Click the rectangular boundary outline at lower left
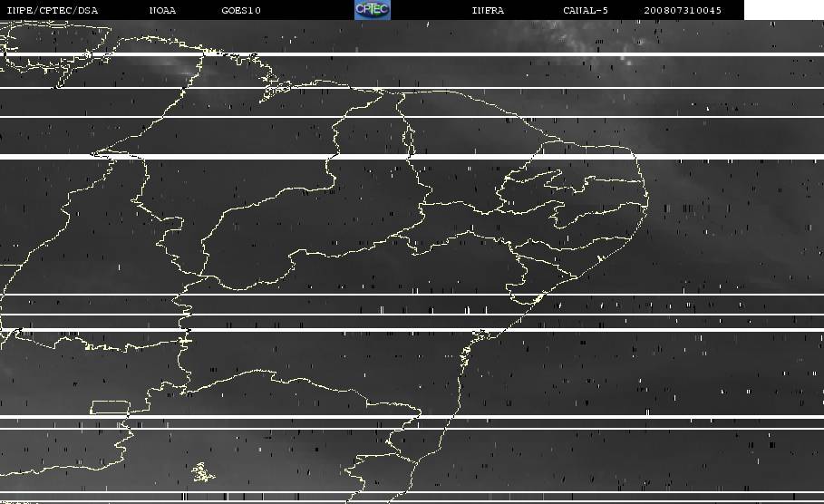The height and width of the screenshot is (504, 824). tap(109, 407)
